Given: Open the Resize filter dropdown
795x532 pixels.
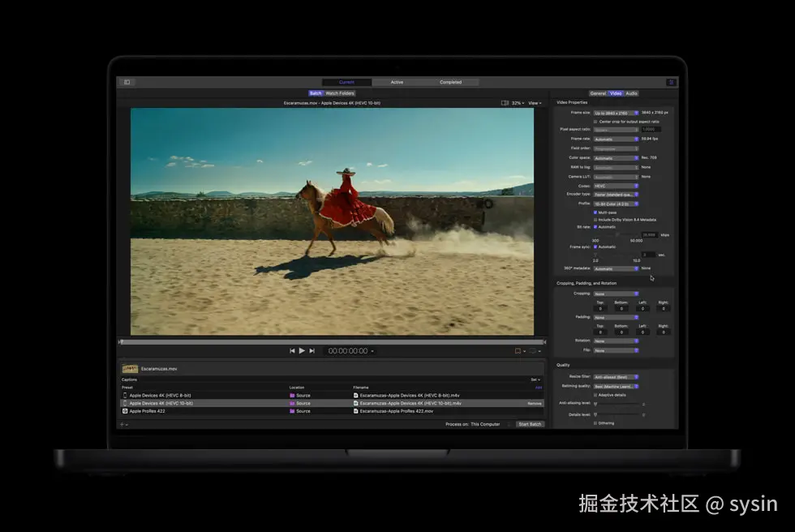Looking at the screenshot, I should point(616,377).
